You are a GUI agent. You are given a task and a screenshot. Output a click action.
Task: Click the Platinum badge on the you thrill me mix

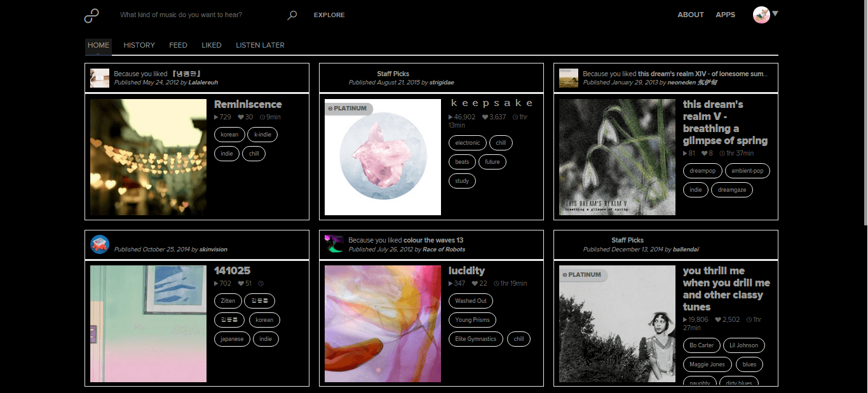point(582,275)
